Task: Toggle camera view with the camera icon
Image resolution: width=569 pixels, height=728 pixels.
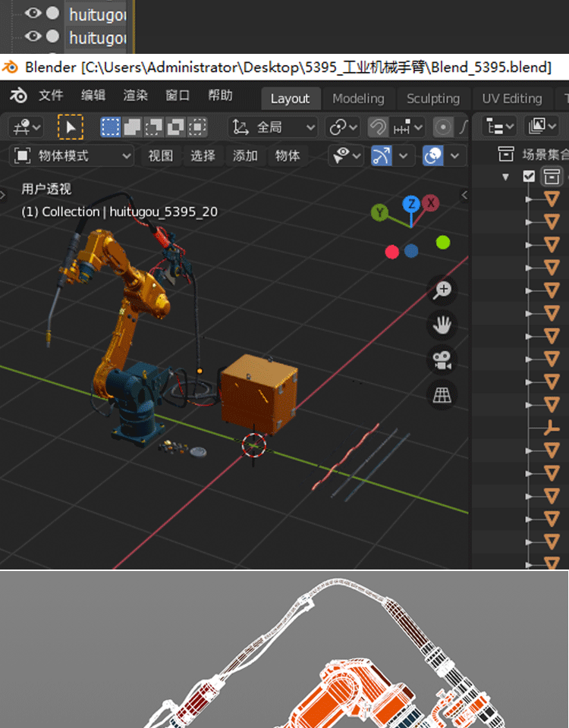Action: coord(442,360)
